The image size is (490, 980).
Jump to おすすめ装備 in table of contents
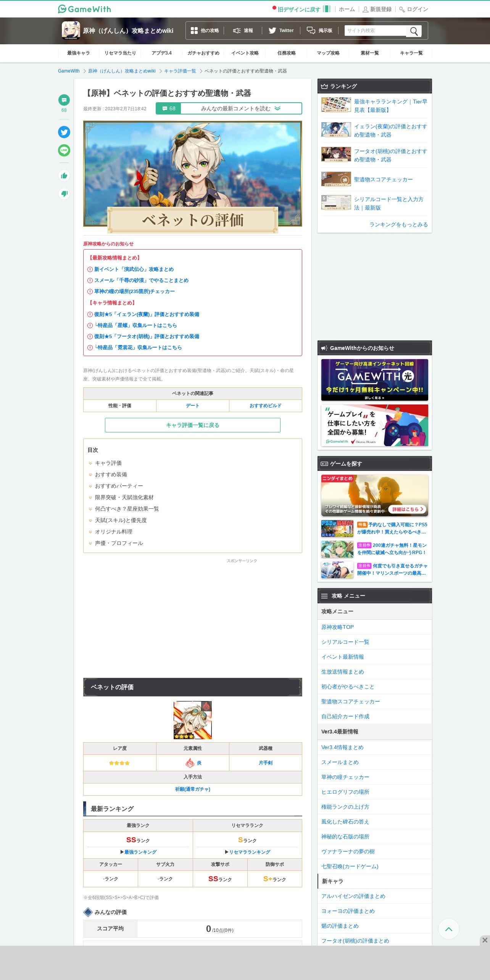pyautogui.click(x=111, y=474)
